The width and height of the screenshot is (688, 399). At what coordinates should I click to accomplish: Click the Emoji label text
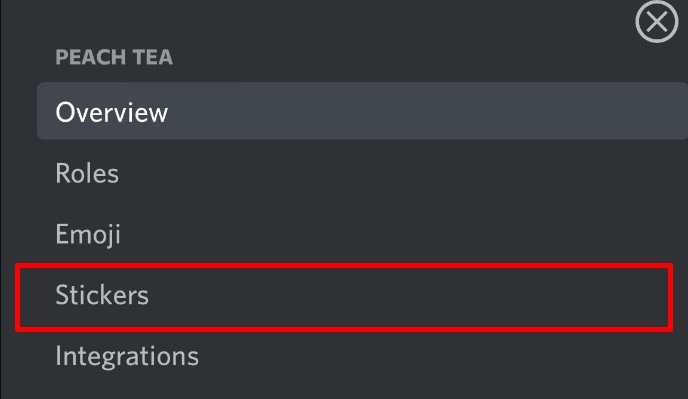88,235
